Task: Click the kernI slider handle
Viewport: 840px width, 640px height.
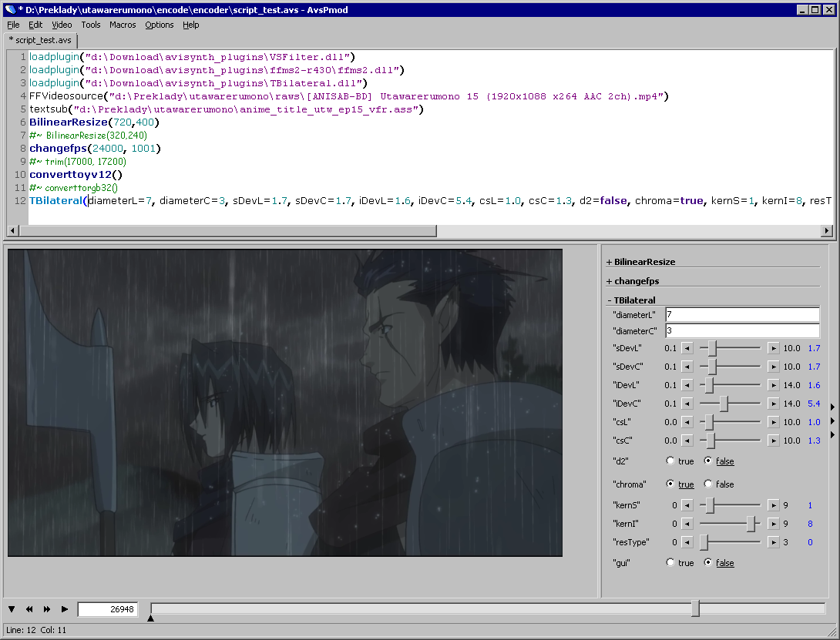Action: tap(751, 524)
